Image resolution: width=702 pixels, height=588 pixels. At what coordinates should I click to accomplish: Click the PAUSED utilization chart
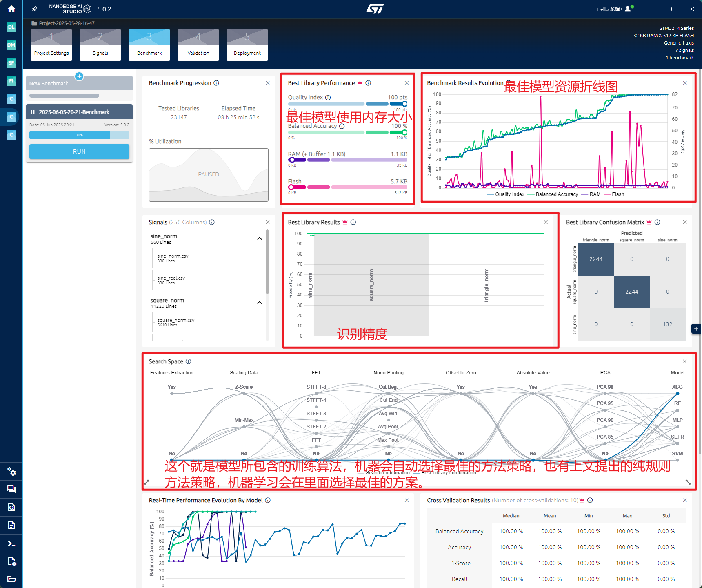(209, 175)
